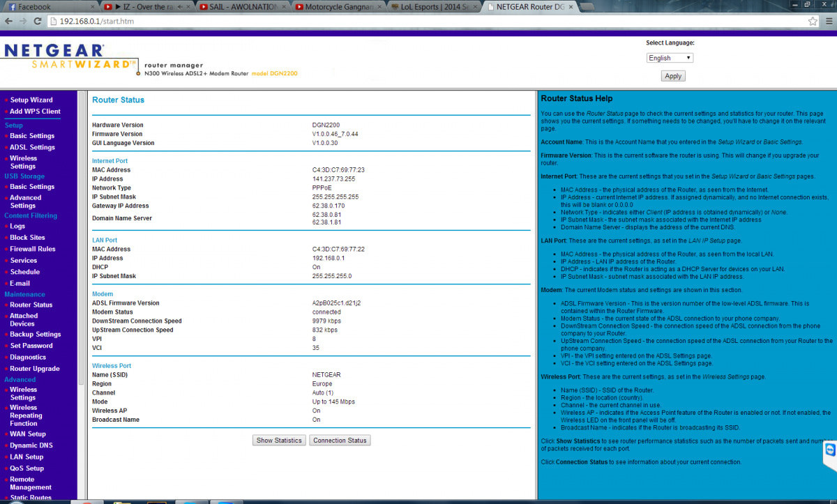Open Advanced Settings under USB Storage

(25, 201)
